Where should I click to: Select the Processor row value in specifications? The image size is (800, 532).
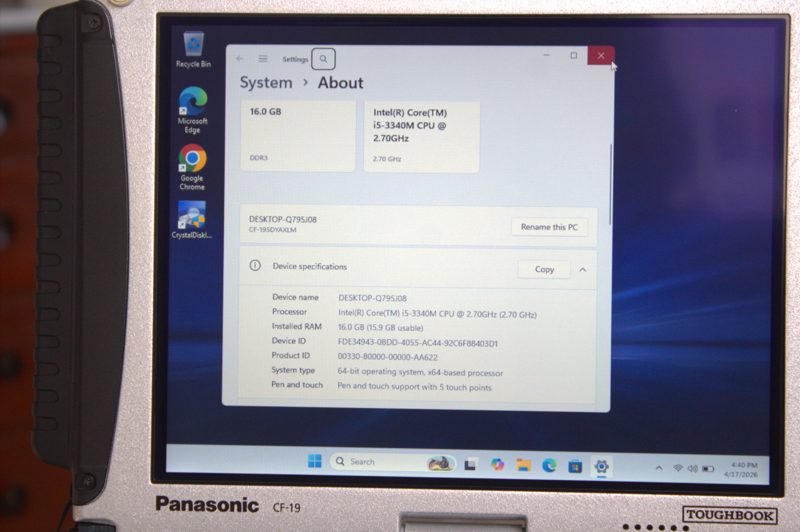(x=437, y=314)
